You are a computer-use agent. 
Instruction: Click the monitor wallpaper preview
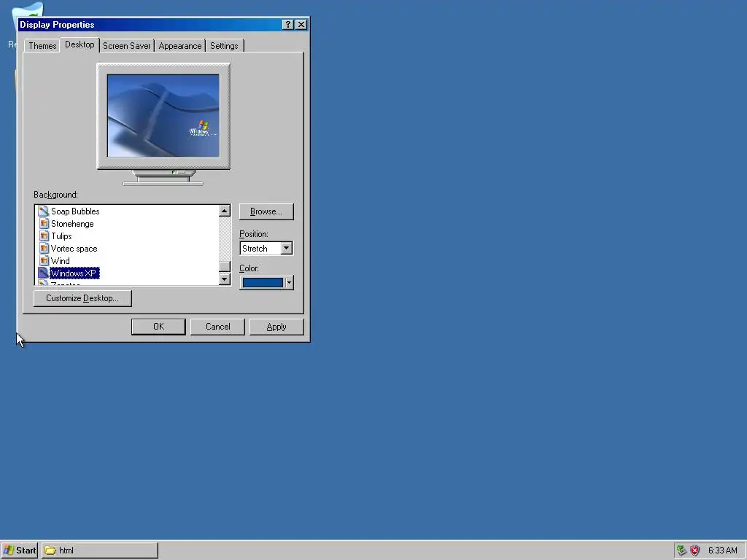coord(163,116)
